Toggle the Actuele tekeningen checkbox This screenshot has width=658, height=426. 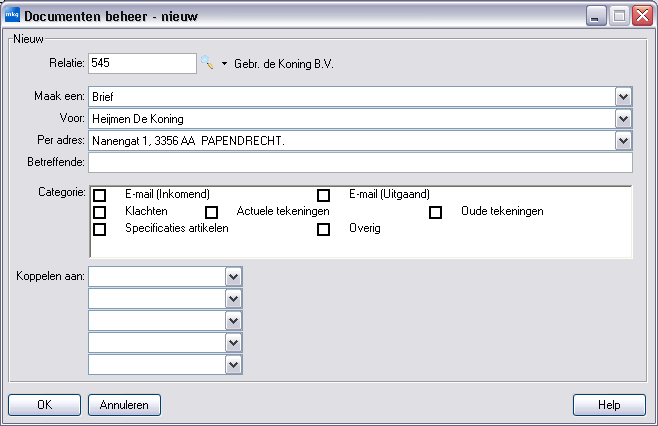click(x=211, y=212)
